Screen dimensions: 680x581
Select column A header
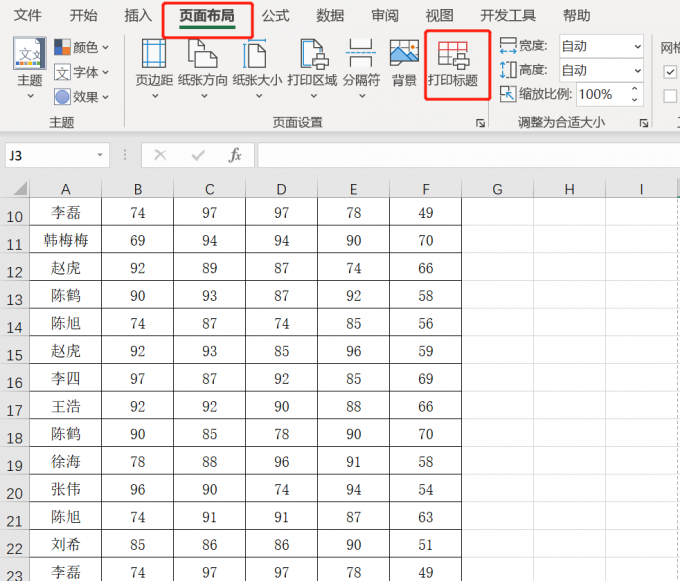point(65,189)
